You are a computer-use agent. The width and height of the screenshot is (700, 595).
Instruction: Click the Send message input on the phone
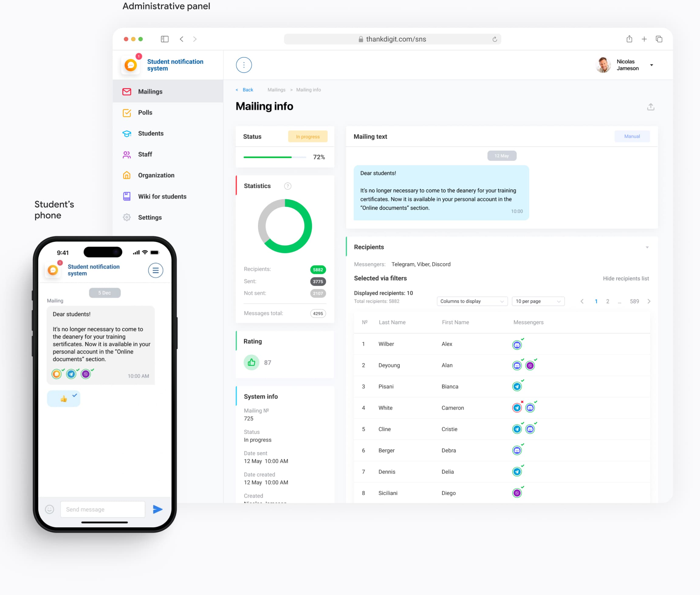tap(103, 509)
